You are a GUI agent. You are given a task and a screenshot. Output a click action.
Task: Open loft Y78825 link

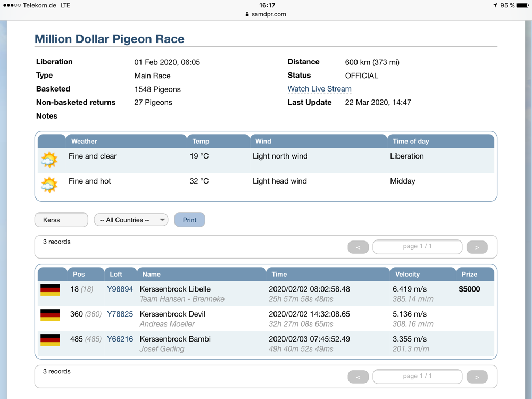click(120, 314)
